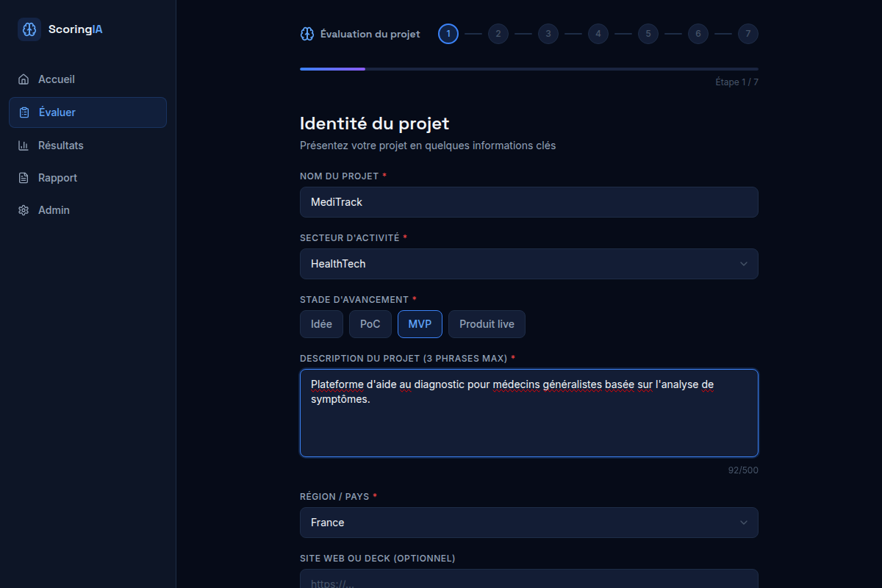The image size is (882, 588).
Task: Click the brain icon beside Évaluation du projet
Action: click(x=307, y=34)
